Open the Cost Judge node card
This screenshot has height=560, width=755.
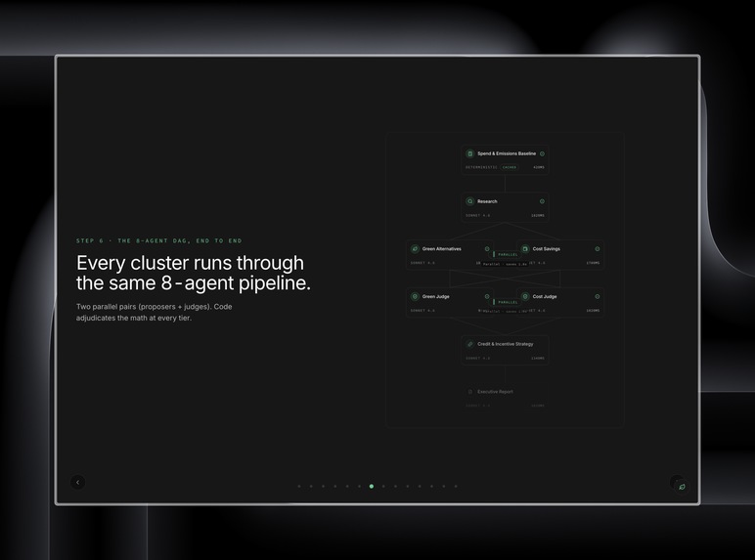pos(560,303)
